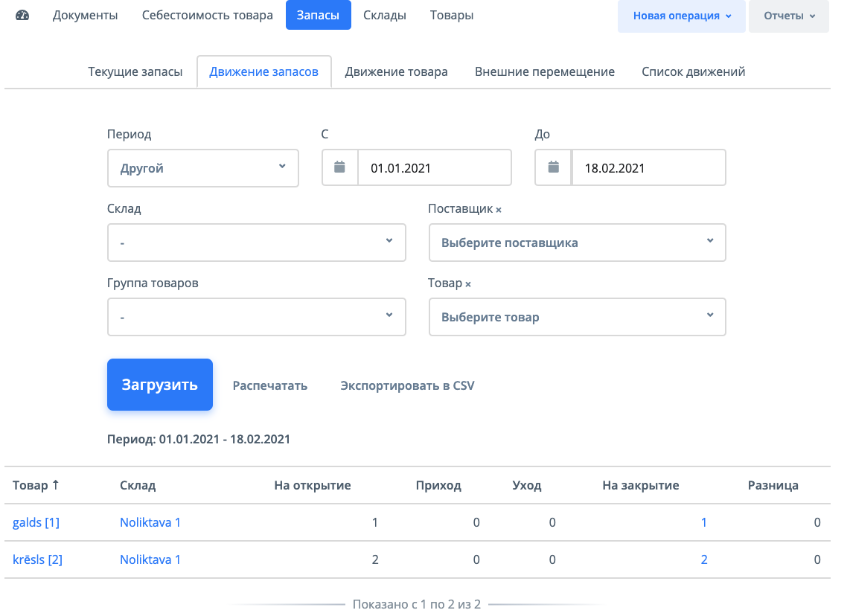Click the dashboard gauge icon
The image size is (850, 616).
point(22,15)
